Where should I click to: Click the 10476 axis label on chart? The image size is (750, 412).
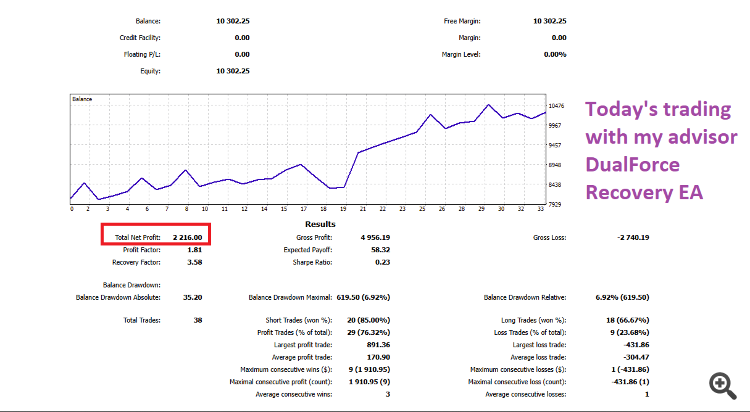556,106
